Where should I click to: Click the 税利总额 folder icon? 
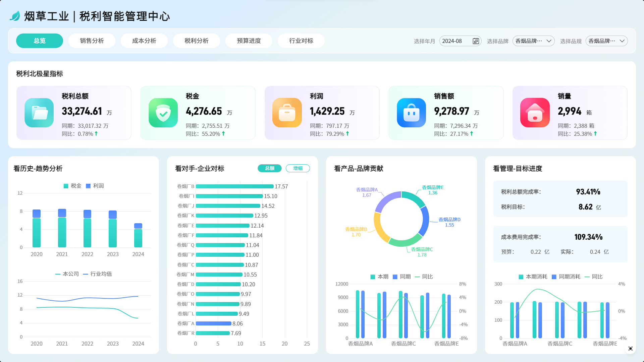click(39, 113)
